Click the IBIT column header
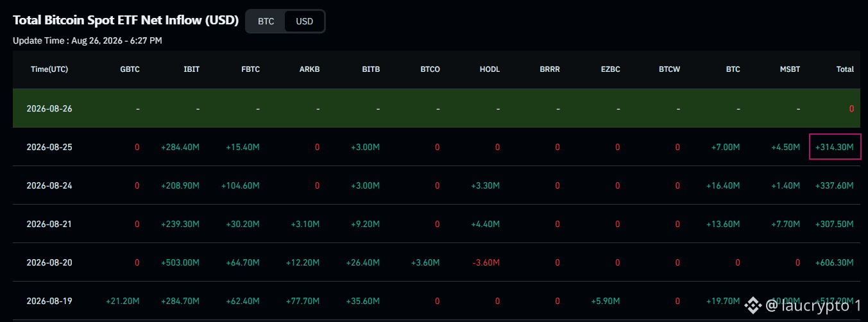The image size is (868, 322). (191, 69)
